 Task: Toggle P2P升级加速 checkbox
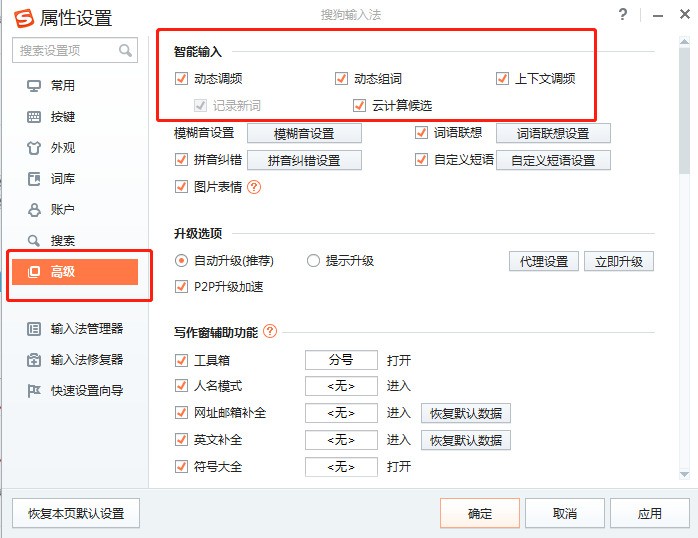181,287
